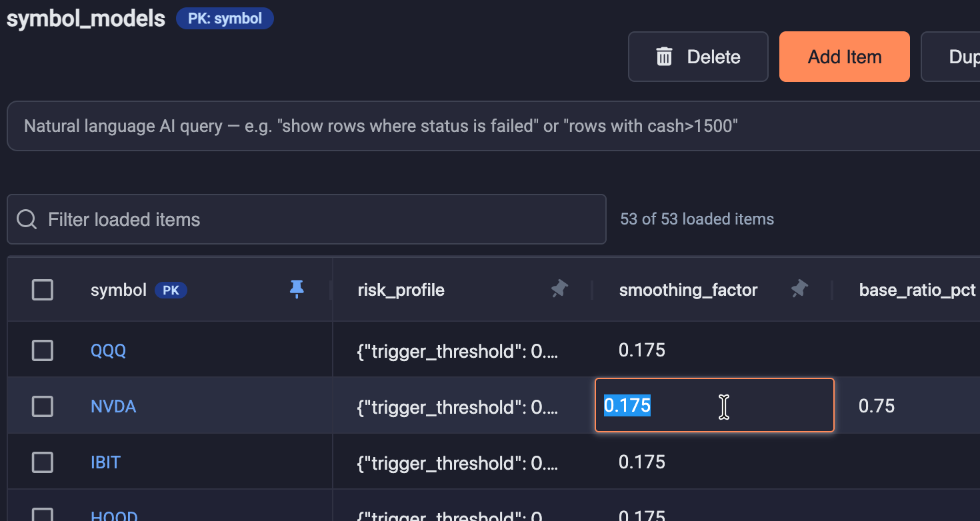Click the NVDA smoothing_factor edit field

(x=714, y=405)
